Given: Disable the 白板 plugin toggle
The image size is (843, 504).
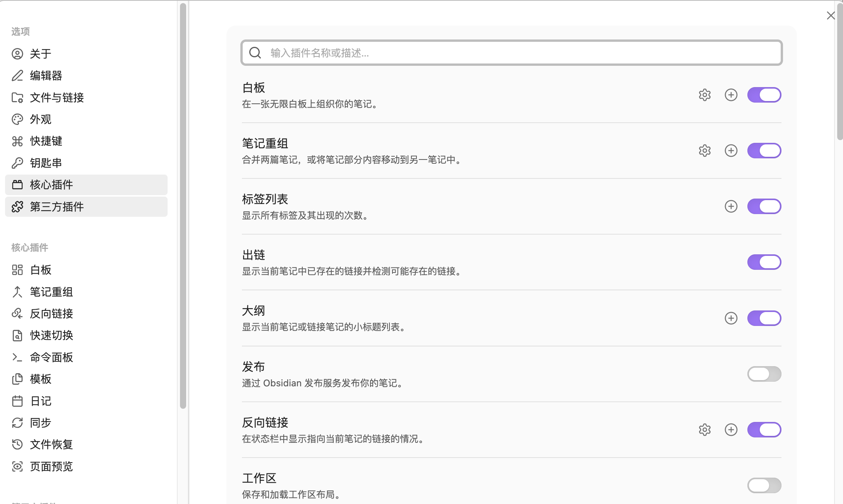Looking at the screenshot, I should (764, 95).
